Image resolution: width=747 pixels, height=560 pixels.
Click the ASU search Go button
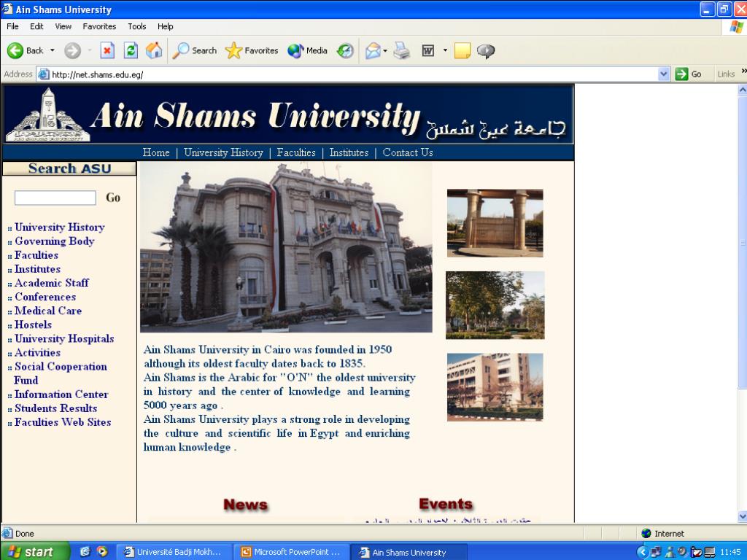click(x=113, y=198)
